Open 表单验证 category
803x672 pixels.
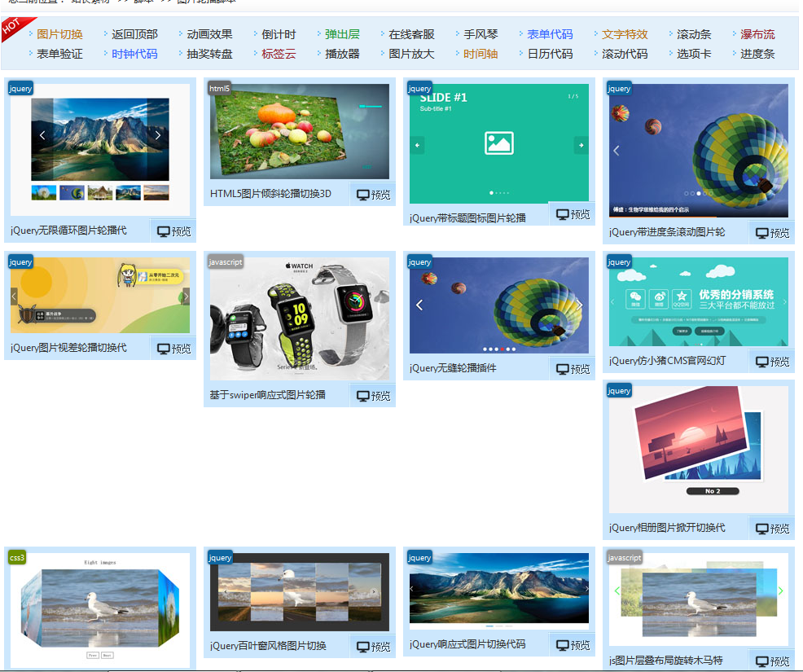coord(59,54)
